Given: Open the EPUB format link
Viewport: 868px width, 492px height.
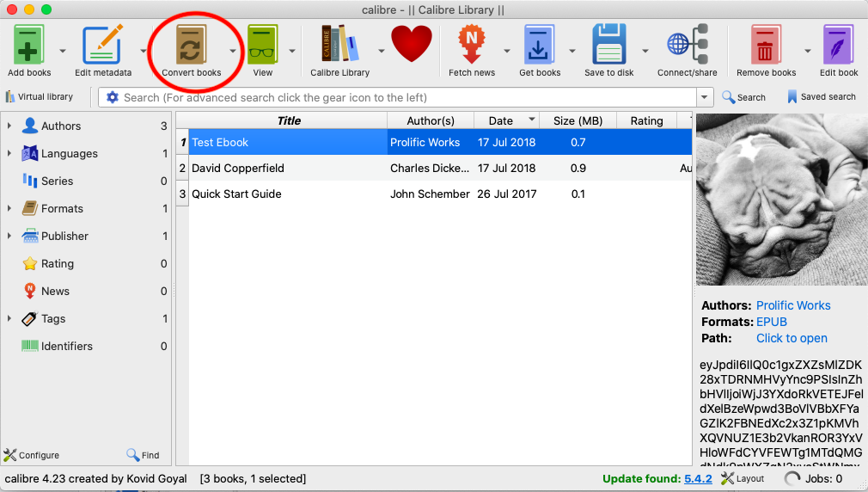Looking at the screenshot, I should tap(772, 322).
